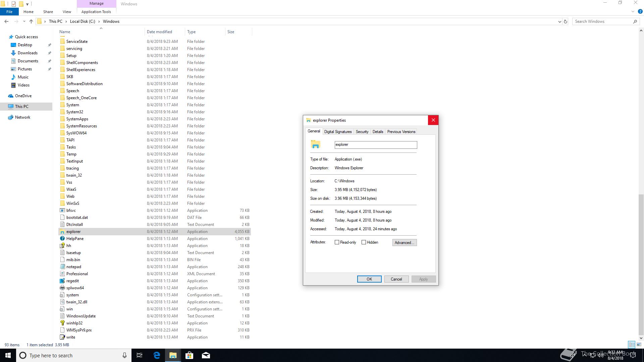
Task: Expand the This PC breadcrumb arrow
Action: (x=66, y=21)
